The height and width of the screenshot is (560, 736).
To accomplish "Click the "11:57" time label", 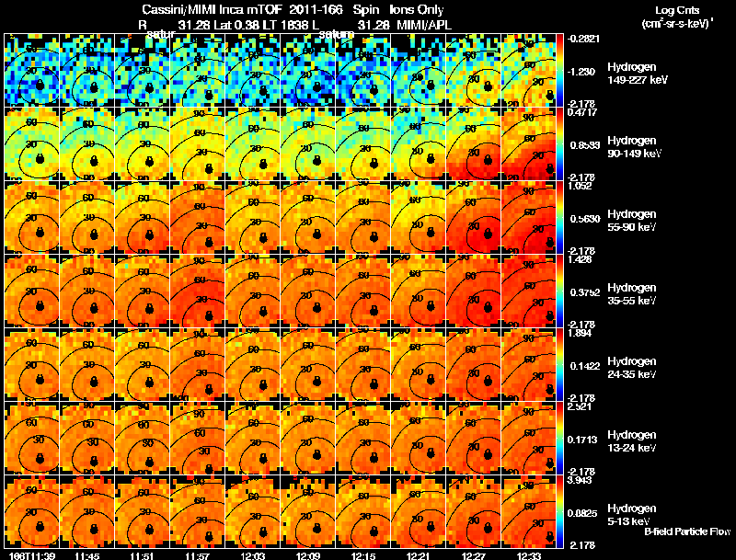I will [198, 555].
